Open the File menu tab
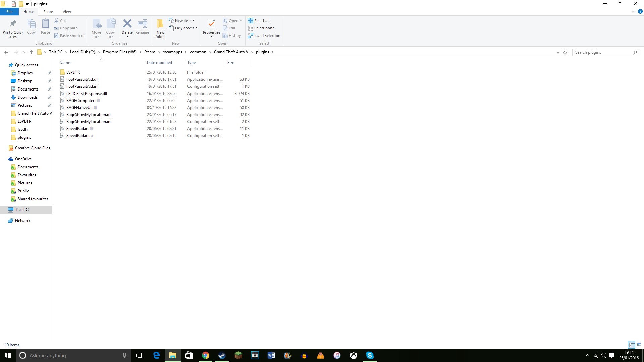Viewport: 644px width, 362px height. (x=9, y=12)
